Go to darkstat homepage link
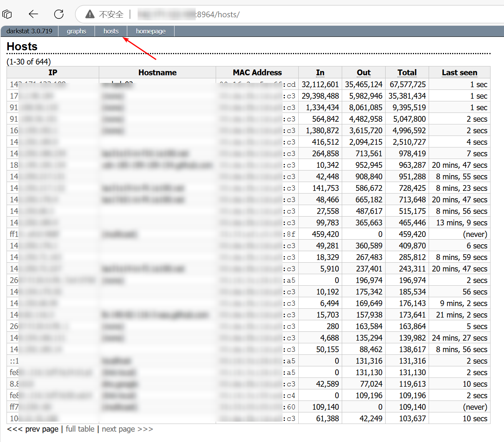The width and height of the screenshot is (504, 442). 150,31
